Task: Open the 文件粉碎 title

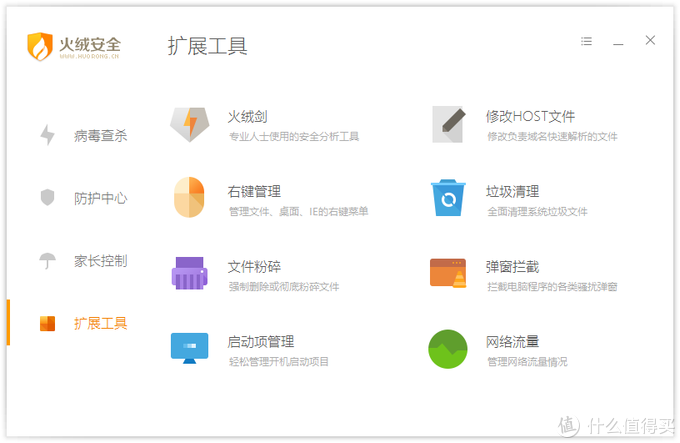Action: [254, 267]
